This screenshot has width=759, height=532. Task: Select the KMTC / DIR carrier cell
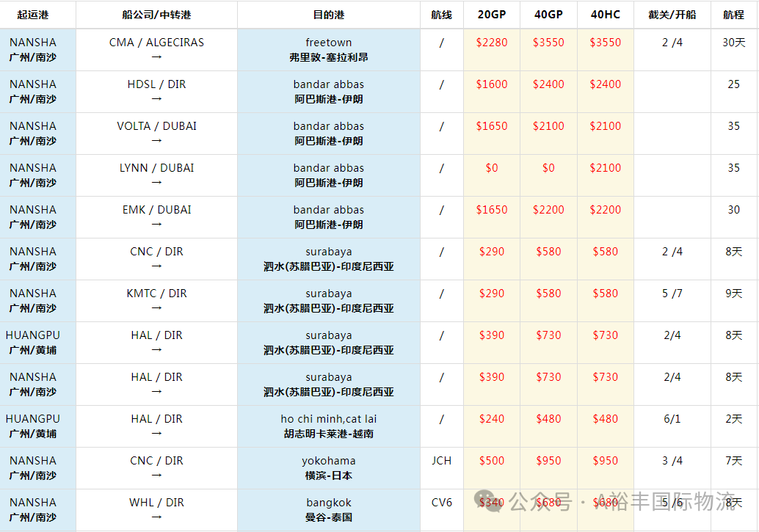(x=156, y=300)
